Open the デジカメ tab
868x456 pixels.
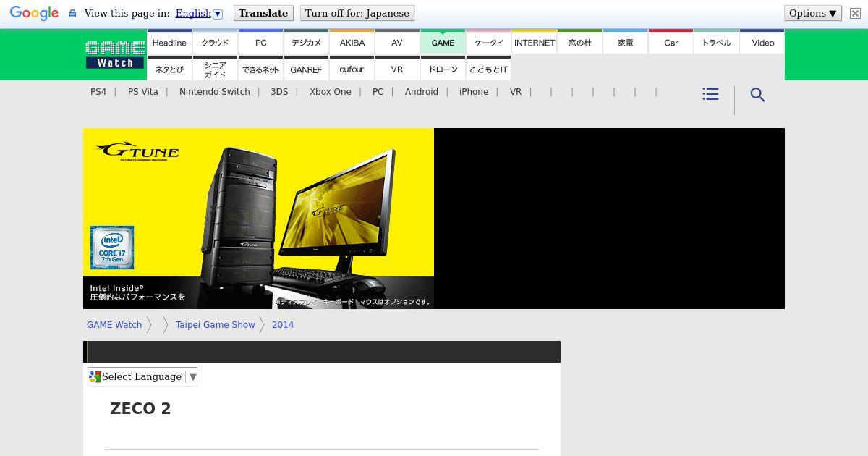[x=306, y=42]
